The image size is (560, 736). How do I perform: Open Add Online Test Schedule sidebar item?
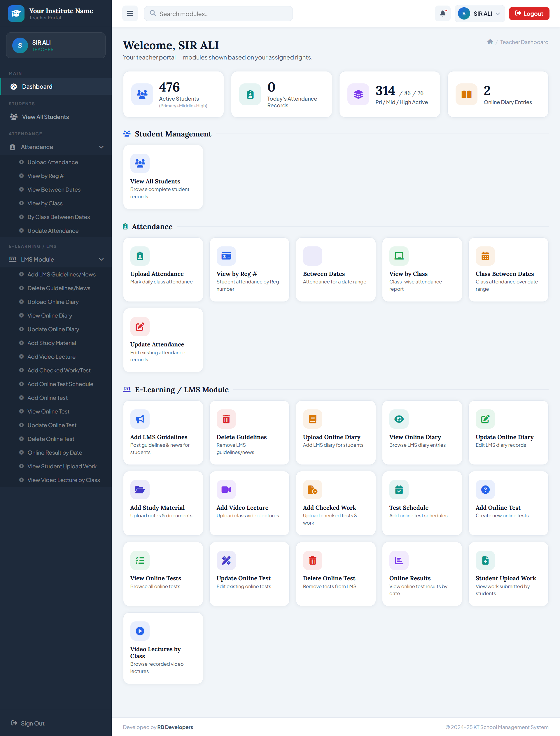tap(56, 384)
